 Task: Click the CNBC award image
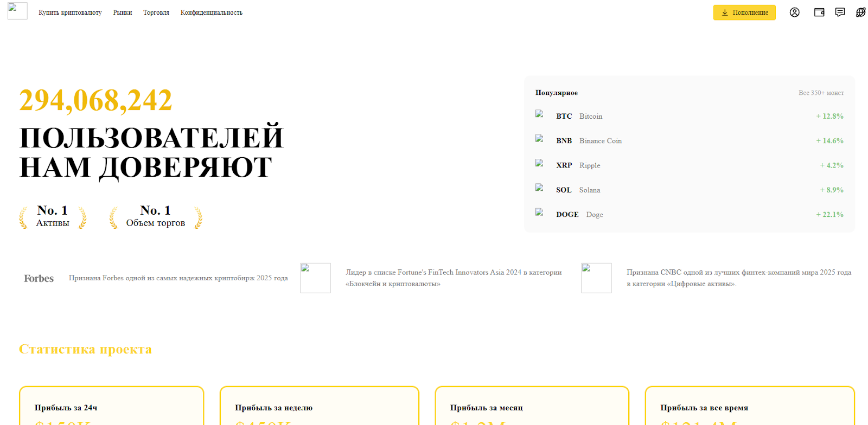(596, 278)
